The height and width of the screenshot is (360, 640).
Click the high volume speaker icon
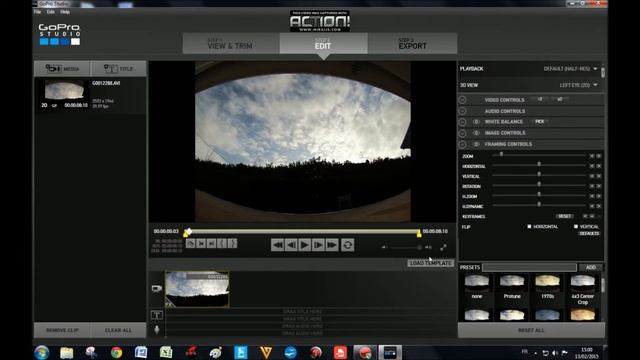(x=428, y=247)
